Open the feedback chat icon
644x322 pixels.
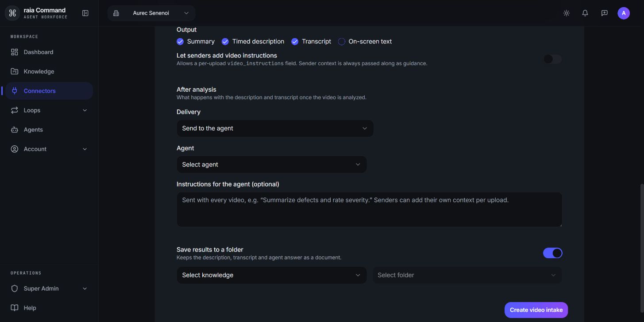point(604,13)
